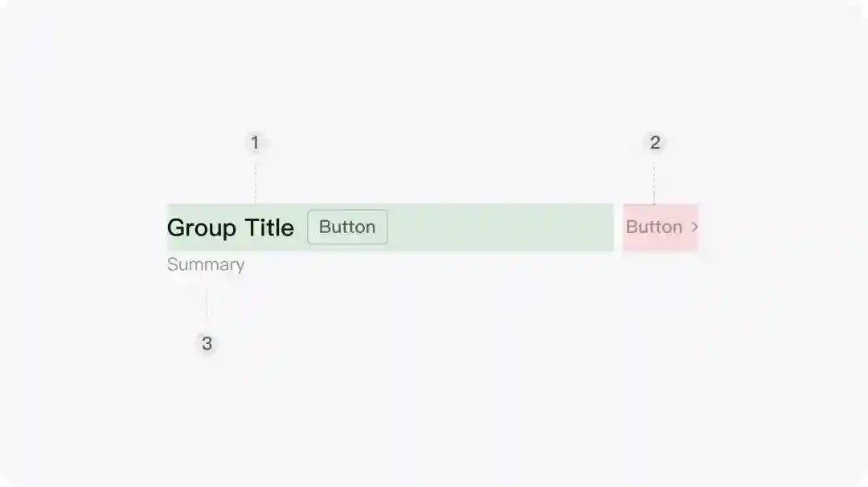The width and height of the screenshot is (868, 487).
Task: Click annotation marker number 3
Action: 207,344
